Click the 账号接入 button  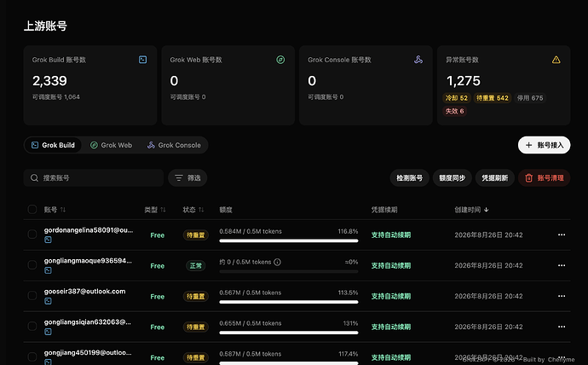545,145
